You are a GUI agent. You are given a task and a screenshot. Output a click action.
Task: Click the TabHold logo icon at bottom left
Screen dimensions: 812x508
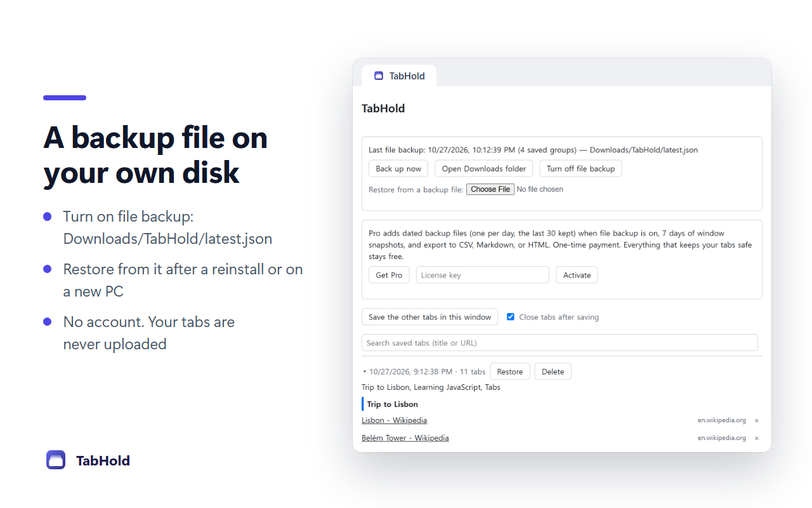tap(56, 460)
